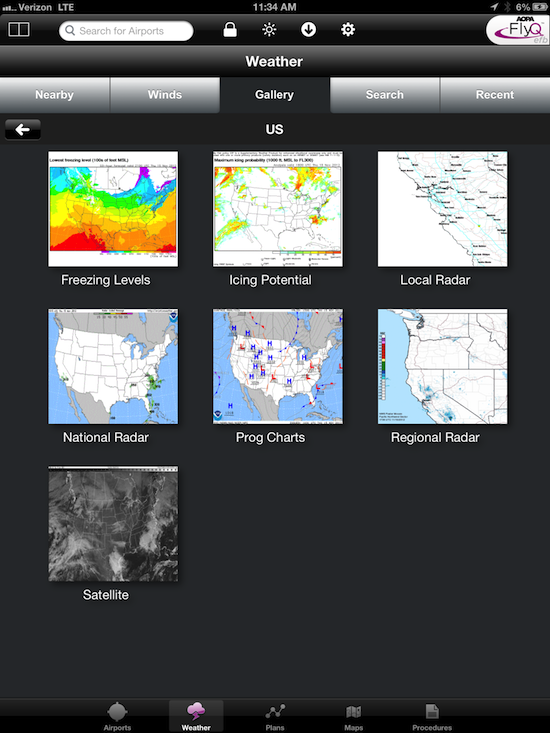Tap the screen lock padlock icon
This screenshot has height=733, width=550.
pos(230,29)
